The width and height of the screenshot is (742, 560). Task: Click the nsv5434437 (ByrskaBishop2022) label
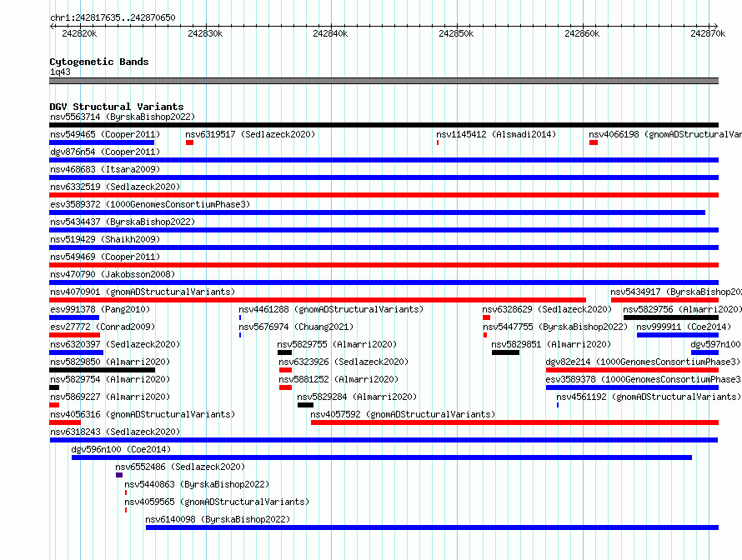(x=123, y=222)
